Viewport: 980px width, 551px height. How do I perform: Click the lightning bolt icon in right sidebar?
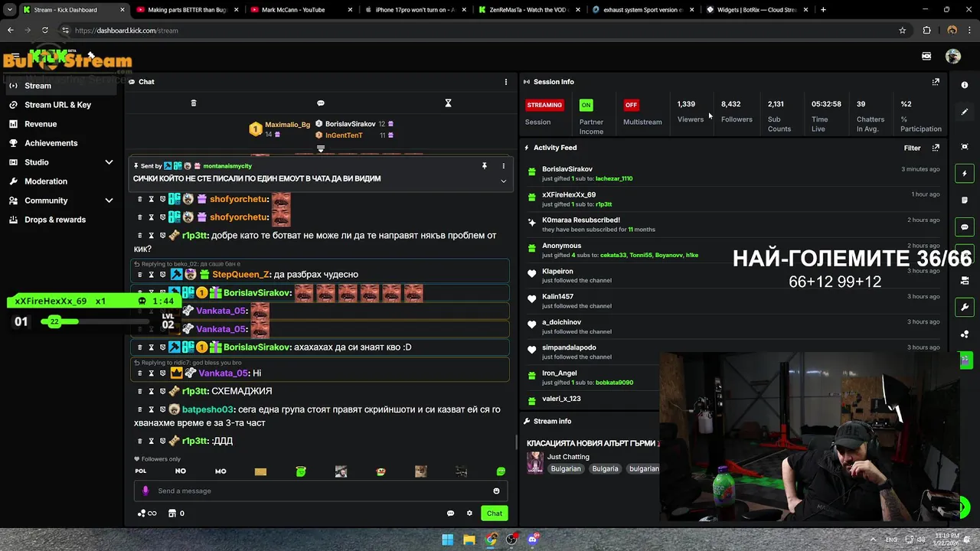965,174
